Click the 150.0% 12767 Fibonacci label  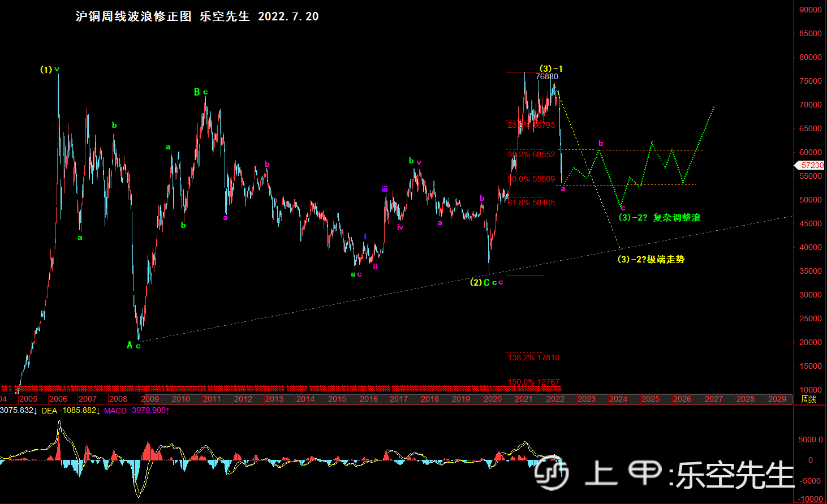tap(533, 382)
